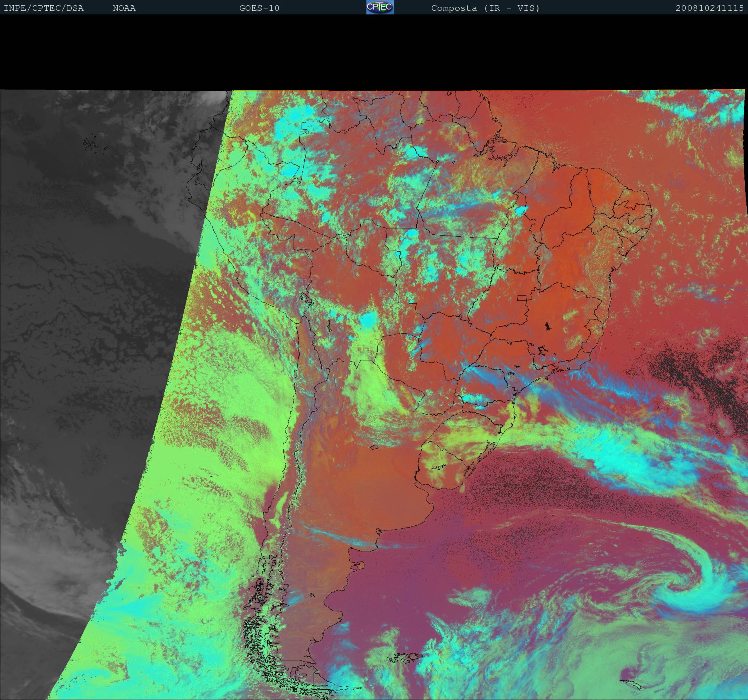The image size is (748, 700).
Task: Click the Falkland Islands outline
Action: (406, 657)
